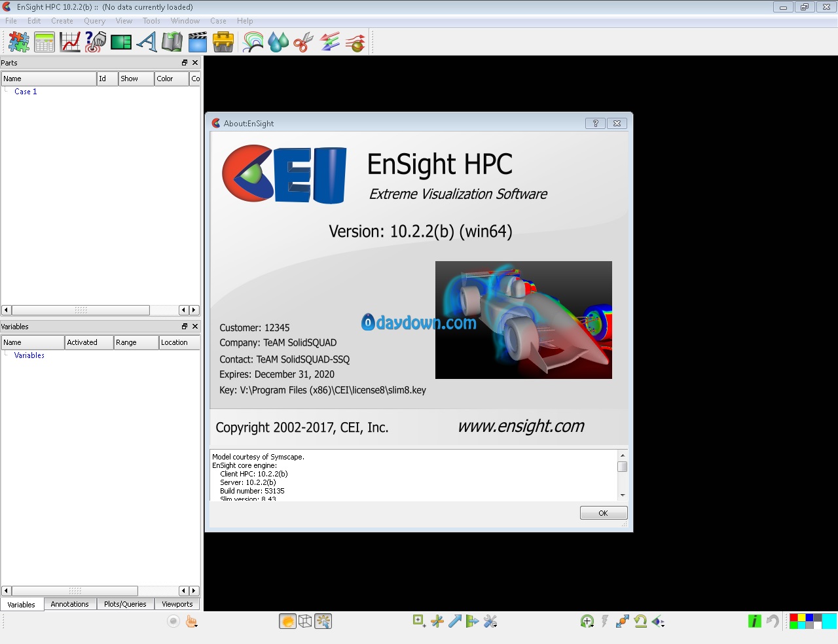Click OK in About EnSight dialog
This screenshot has height=644, width=838.
[x=604, y=513]
